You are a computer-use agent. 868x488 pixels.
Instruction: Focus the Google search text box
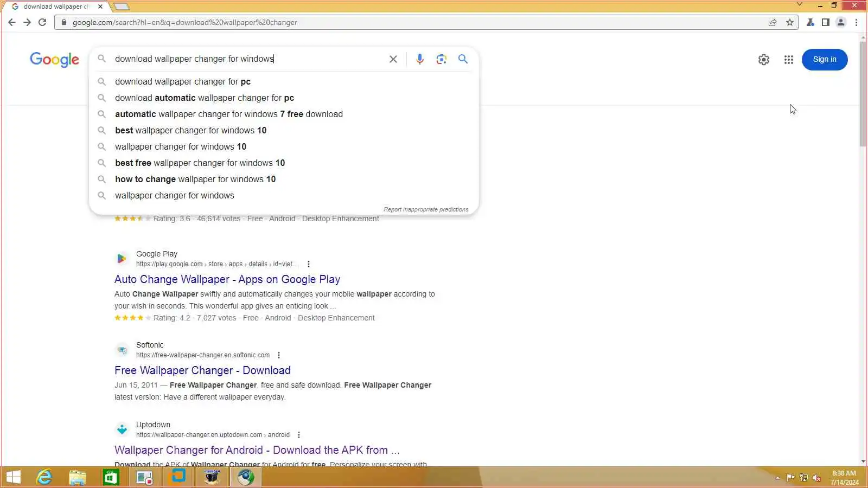click(247, 59)
